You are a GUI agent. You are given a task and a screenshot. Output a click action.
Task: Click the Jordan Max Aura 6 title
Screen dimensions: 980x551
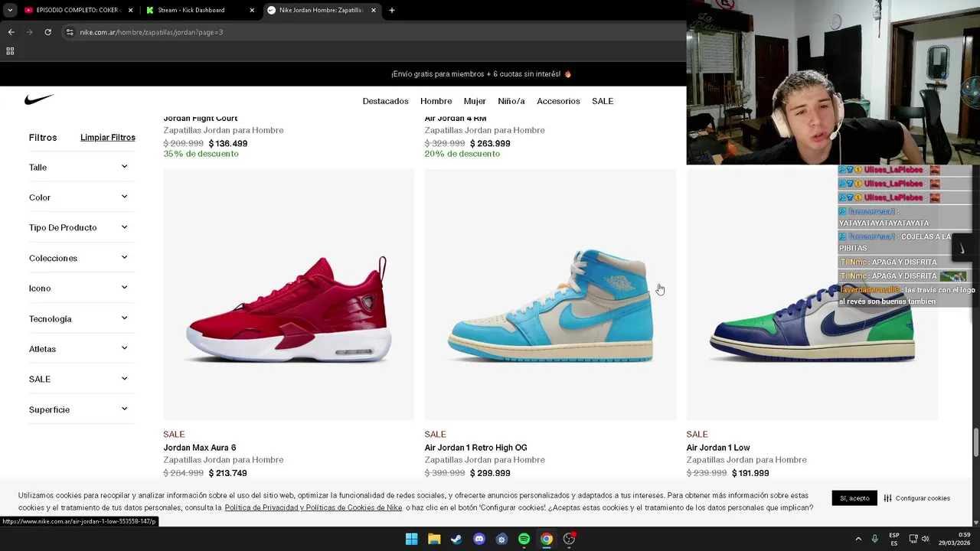pyautogui.click(x=200, y=448)
